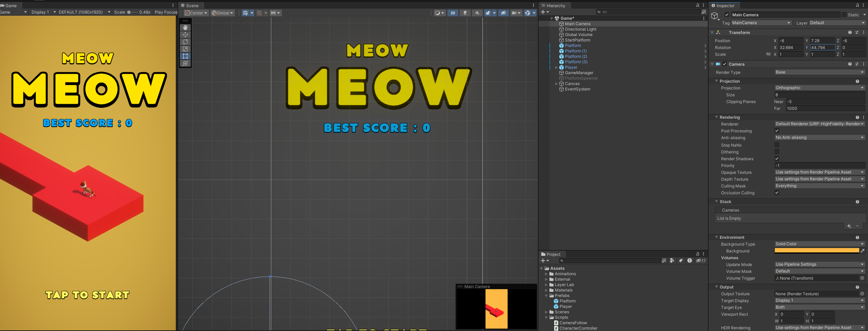Click the Game view Scale slider
The height and width of the screenshot is (331, 868).
pos(132,12)
